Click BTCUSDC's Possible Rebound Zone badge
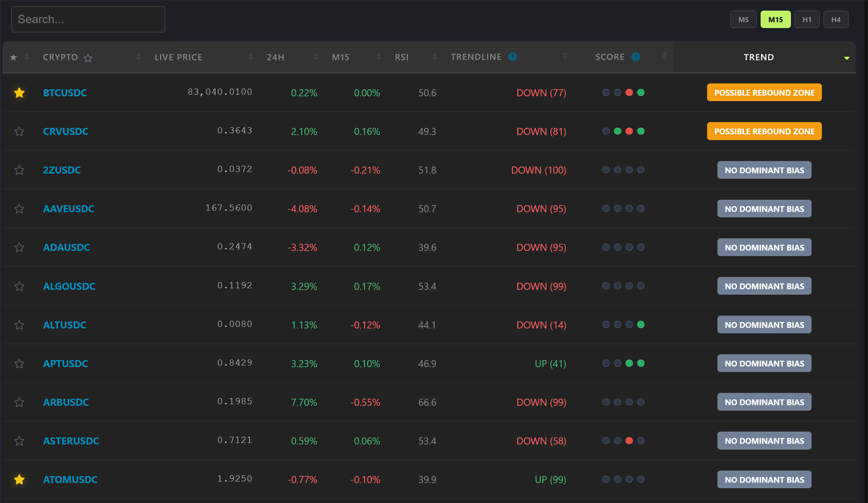 click(x=764, y=93)
